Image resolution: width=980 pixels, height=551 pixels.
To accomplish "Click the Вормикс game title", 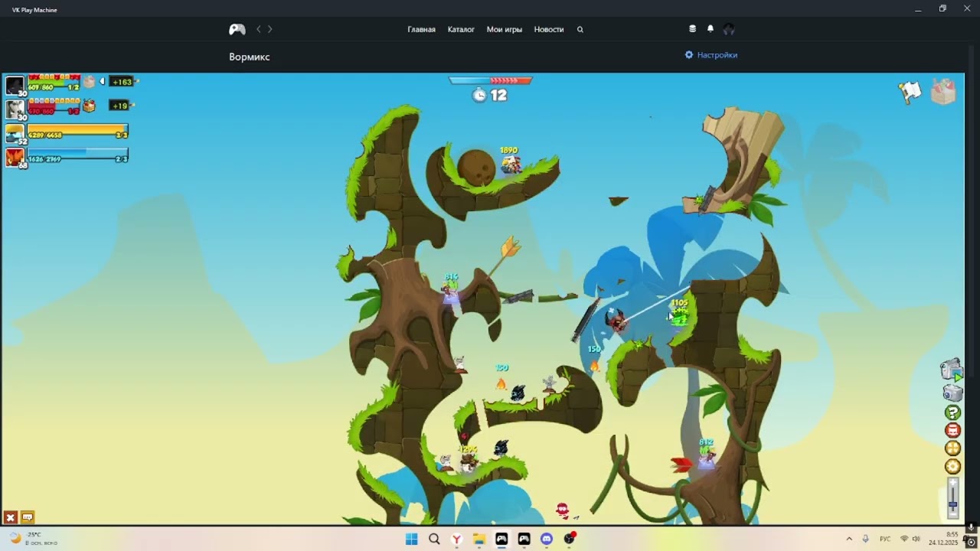I will pos(250,57).
